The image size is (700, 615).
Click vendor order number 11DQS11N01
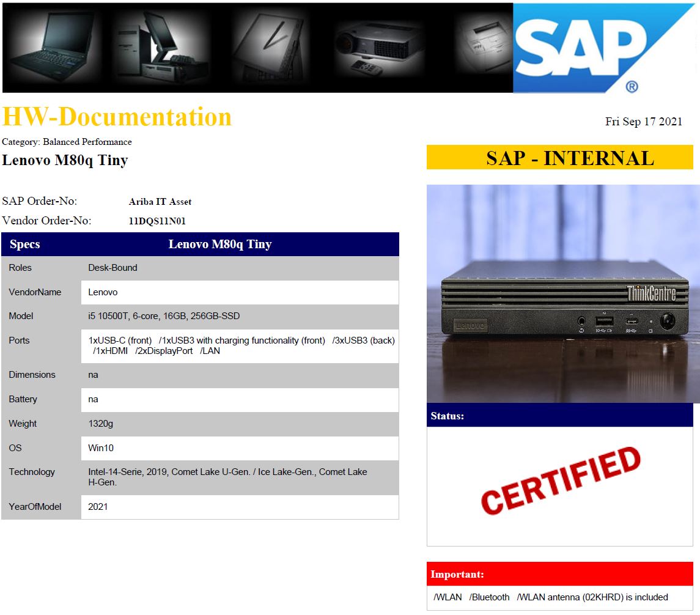(x=157, y=221)
